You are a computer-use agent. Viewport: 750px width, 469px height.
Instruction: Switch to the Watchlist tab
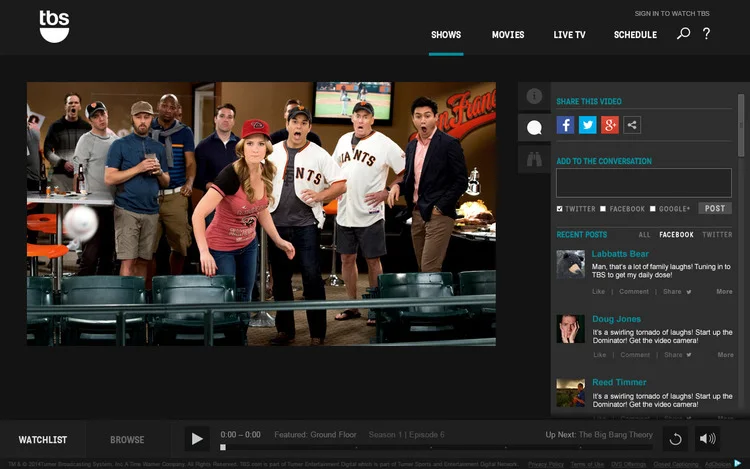[43, 440]
